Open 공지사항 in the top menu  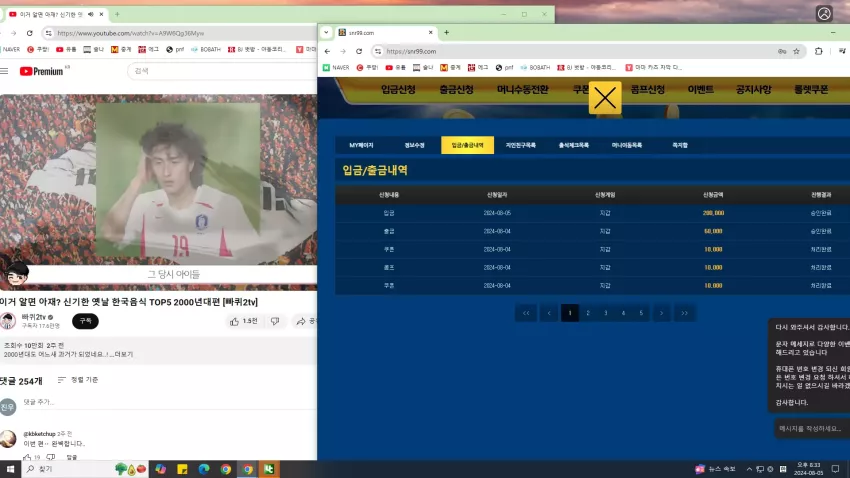[x=754, y=89]
